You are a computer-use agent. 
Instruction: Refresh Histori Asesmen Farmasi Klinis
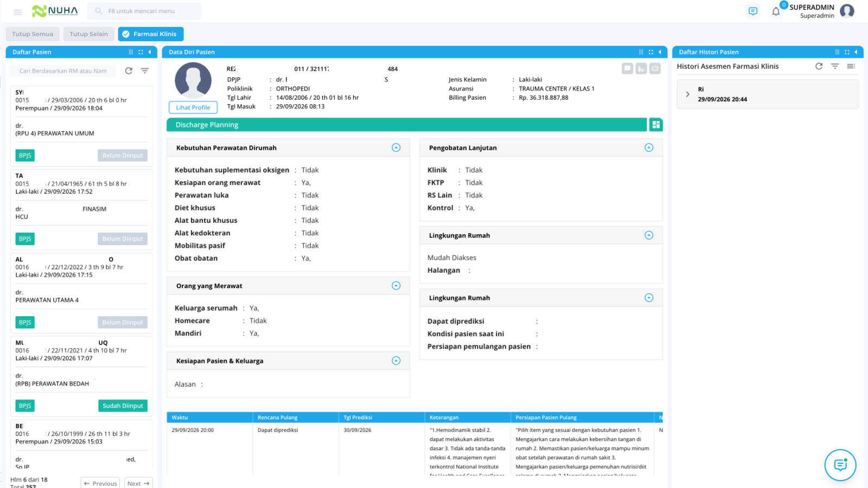point(819,66)
